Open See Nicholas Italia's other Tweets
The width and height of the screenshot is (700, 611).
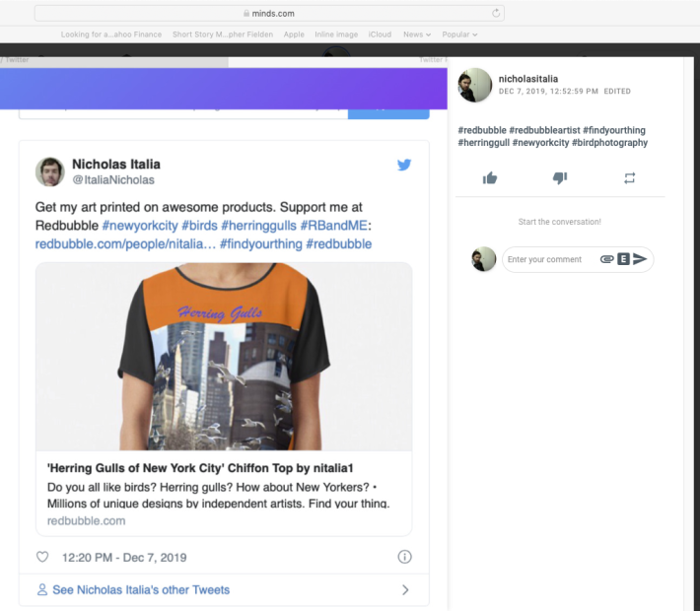[x=141, y=589]
